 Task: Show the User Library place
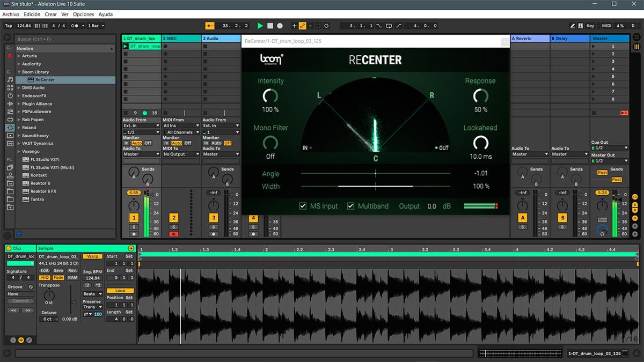[10, 175]
